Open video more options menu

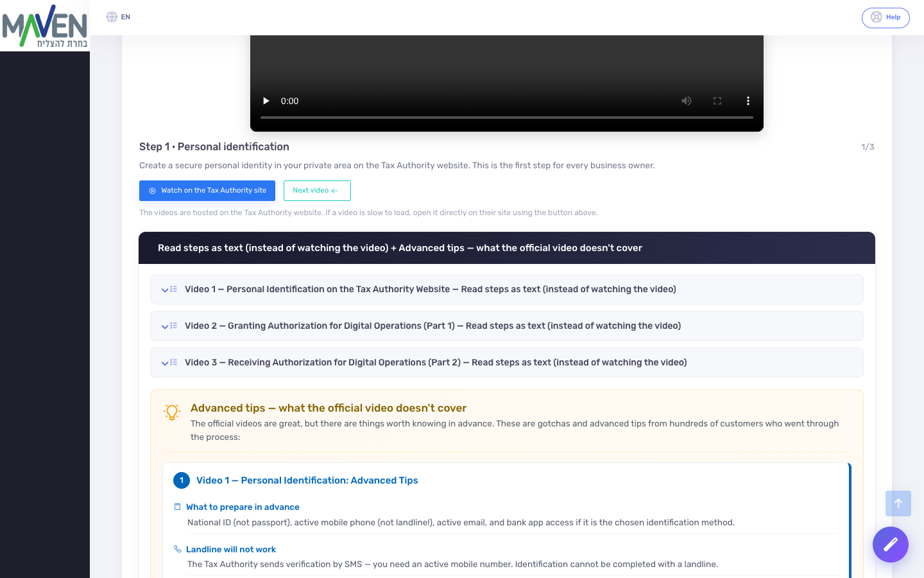pos(748,101)
